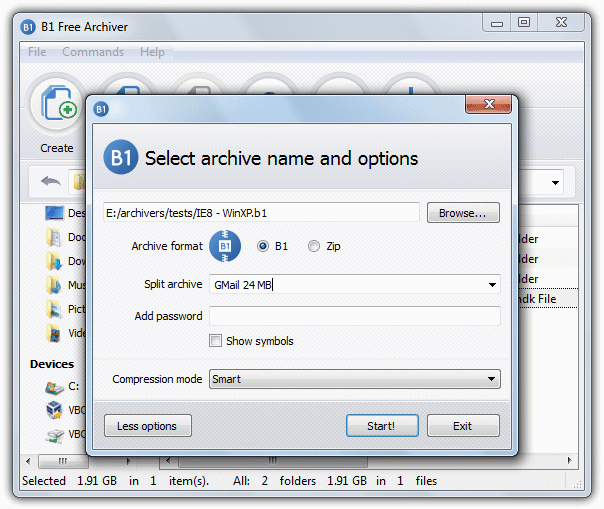This screenshot has width=604, height=509.
Task: Maximize the B1 Free Archiver window
Action: (x=524, y=22)
